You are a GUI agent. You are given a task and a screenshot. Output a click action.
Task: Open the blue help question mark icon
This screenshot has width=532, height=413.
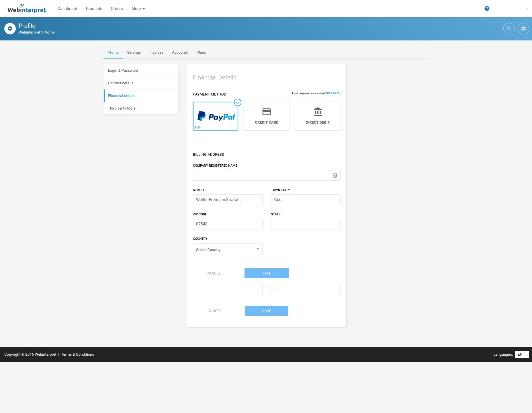(487, 9)
